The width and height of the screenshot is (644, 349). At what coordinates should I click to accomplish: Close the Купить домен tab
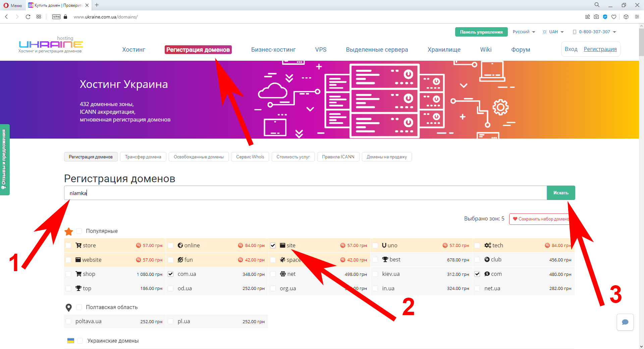[87, 5]
